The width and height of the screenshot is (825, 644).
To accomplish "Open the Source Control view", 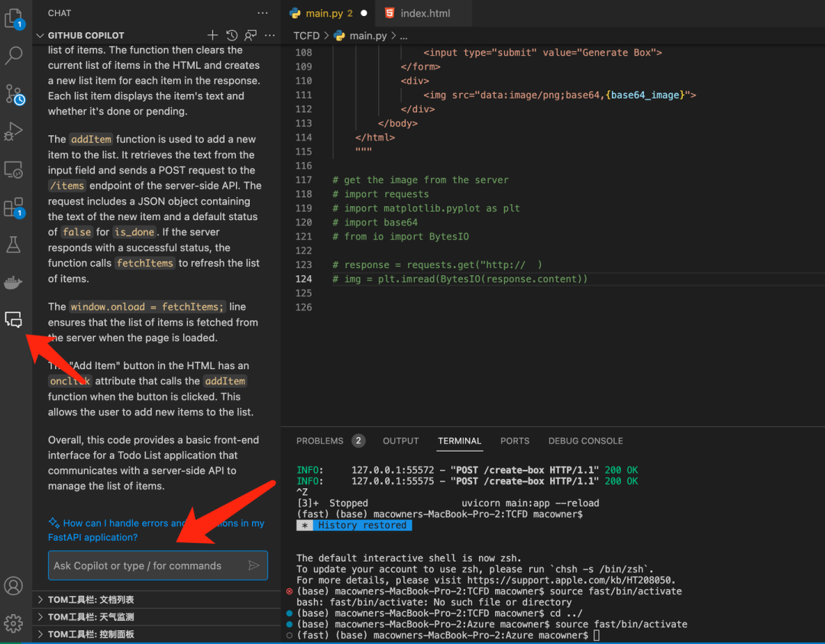I will coord(15,94).
